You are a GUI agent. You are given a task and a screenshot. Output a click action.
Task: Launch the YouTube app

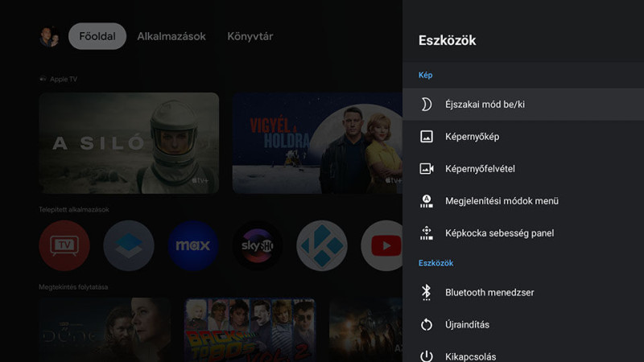(382, 245)
